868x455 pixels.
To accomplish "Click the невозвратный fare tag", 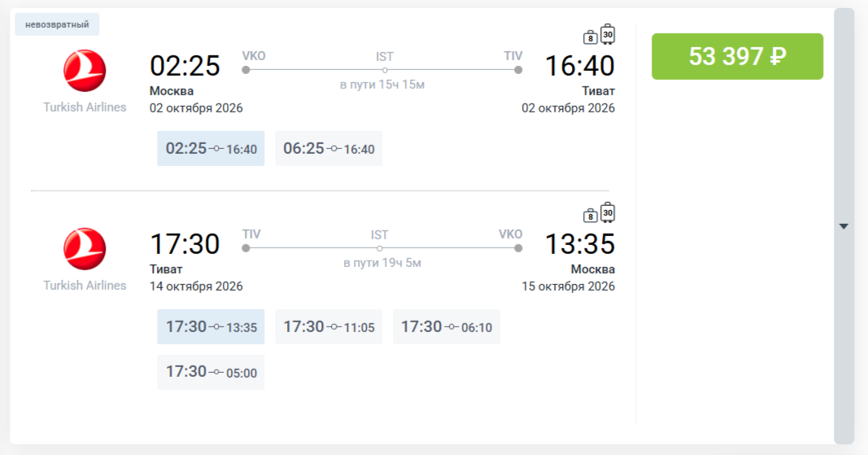I will click(x=57, y=24).
